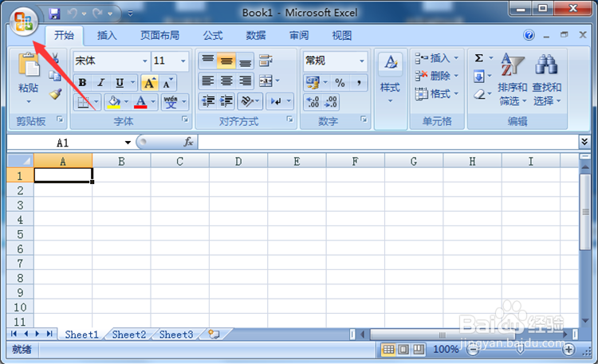
Task: Open 排序和筛选 sort and filter
Action: [512, 80]
